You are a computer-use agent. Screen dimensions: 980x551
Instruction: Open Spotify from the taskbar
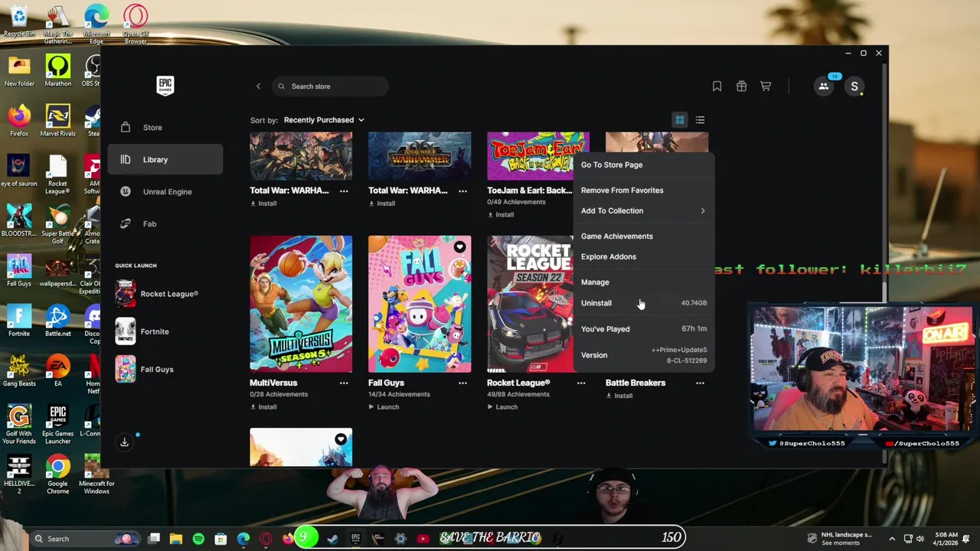point(198,539)
